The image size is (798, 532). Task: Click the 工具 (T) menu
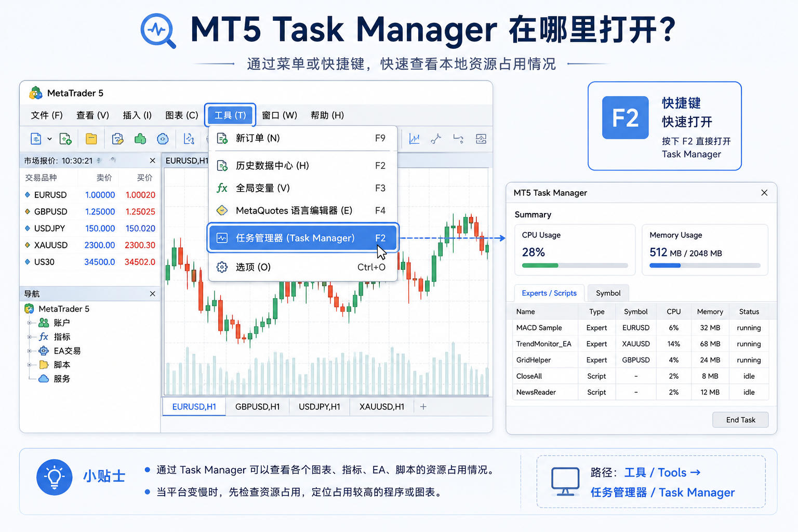point(230,115)
